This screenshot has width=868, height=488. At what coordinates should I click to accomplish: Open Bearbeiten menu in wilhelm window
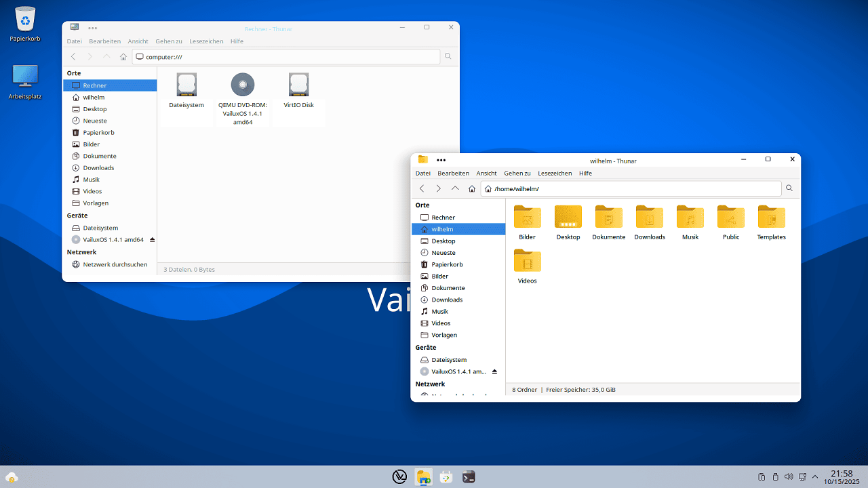click(454, 174)
